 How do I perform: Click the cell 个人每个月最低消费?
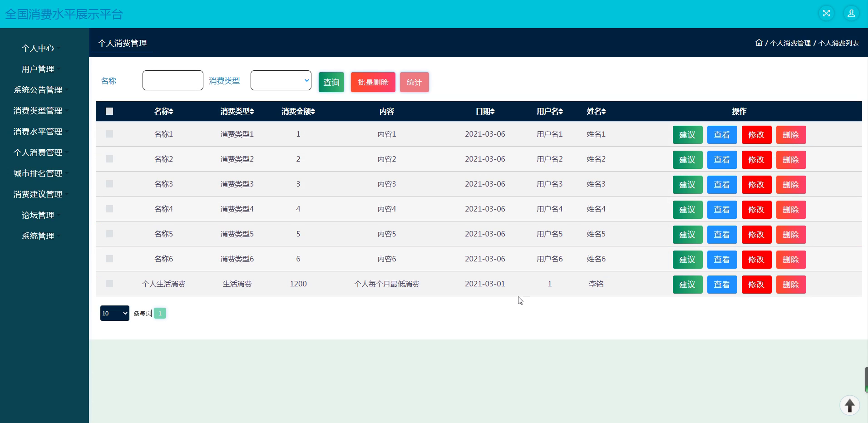tap(387, 284)
